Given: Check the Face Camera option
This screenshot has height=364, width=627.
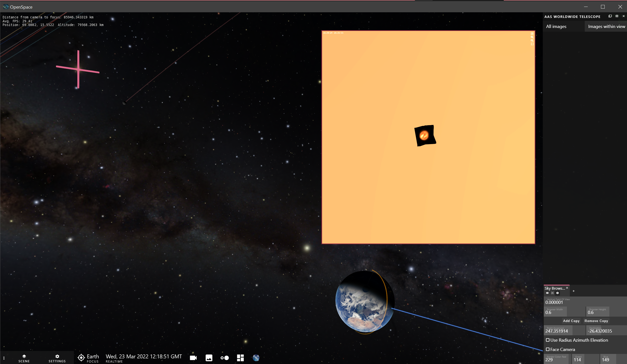Looking at the screenshot, I should [548, 349].
